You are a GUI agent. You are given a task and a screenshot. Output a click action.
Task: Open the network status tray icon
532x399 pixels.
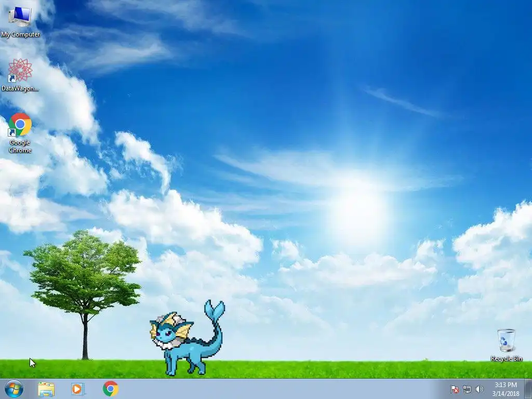point(467,389)
